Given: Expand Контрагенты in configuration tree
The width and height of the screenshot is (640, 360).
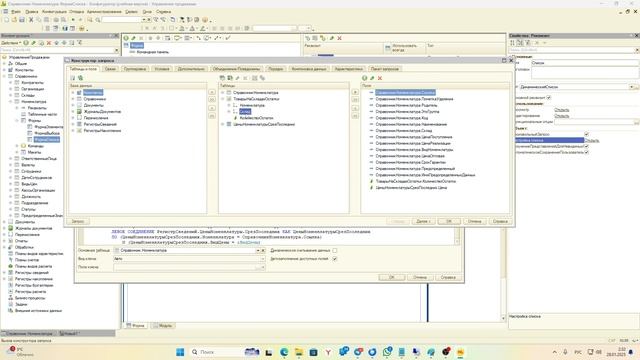Looking at the screenshot, I should pyautogui.click(x=11, y=82).
